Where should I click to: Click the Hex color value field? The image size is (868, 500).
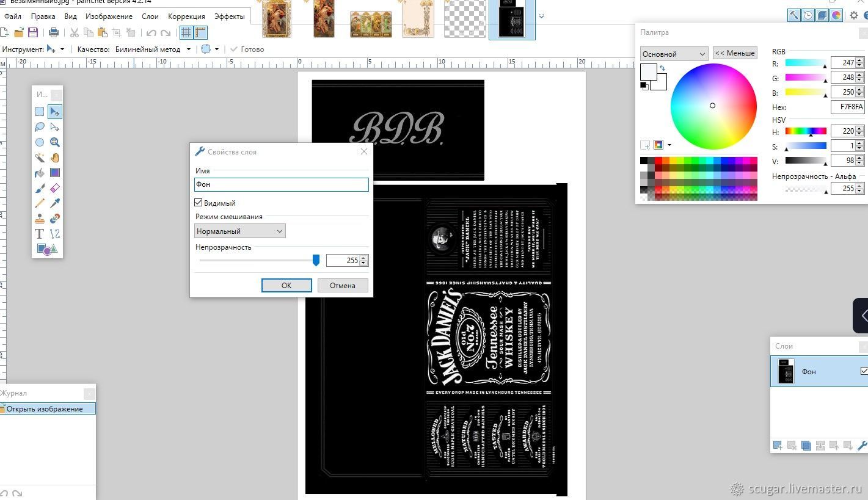pos(848,107)
